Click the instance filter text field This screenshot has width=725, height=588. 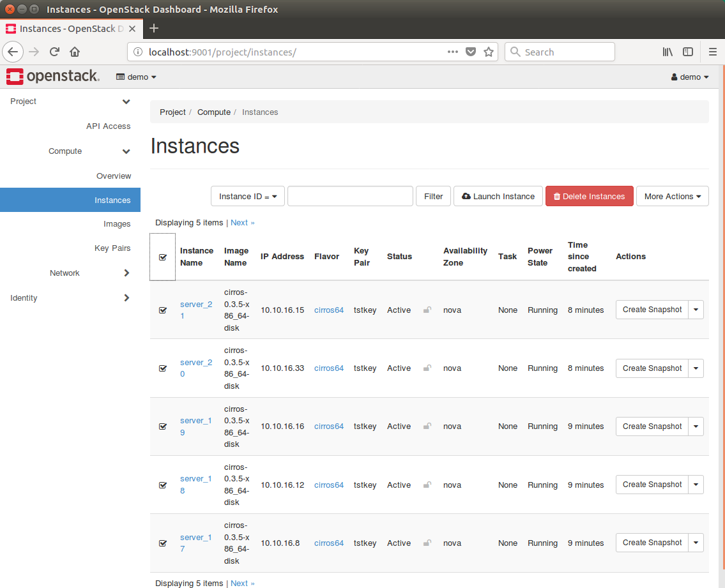click(350, 197)
